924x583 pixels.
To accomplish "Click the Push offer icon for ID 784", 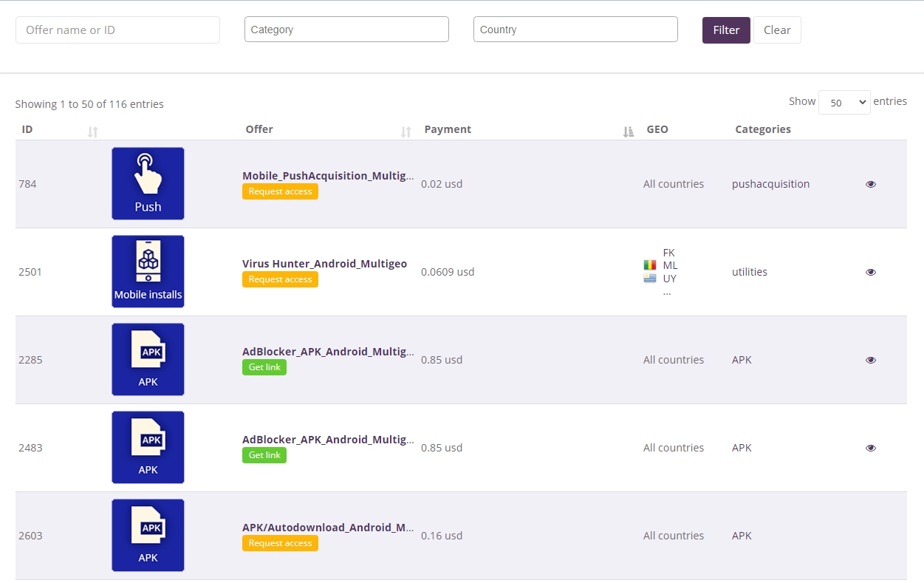I will [148, 183].
